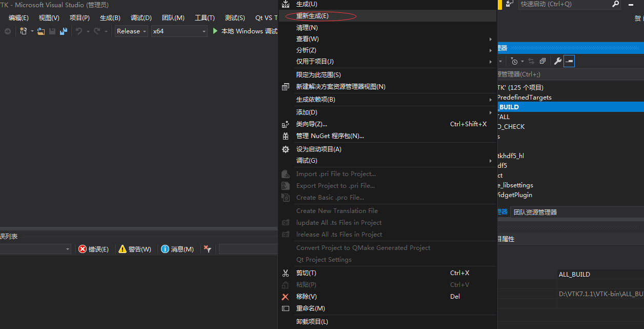The height and width of the screenshot is (329, 644).
Task: Select the wrench Properties icon in Solution Explorer toolbar
Action: [x=557, y=61]
